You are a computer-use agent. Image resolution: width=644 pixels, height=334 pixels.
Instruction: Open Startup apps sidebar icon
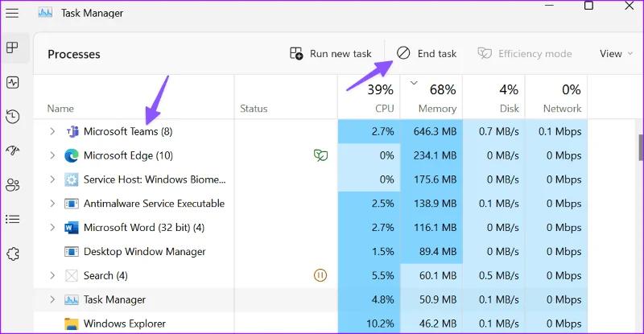[x=13, y=151]
